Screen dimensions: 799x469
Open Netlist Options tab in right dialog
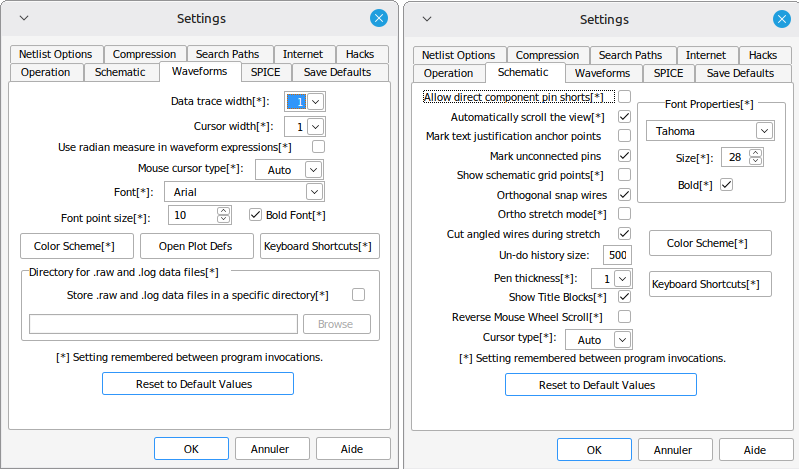458,55
